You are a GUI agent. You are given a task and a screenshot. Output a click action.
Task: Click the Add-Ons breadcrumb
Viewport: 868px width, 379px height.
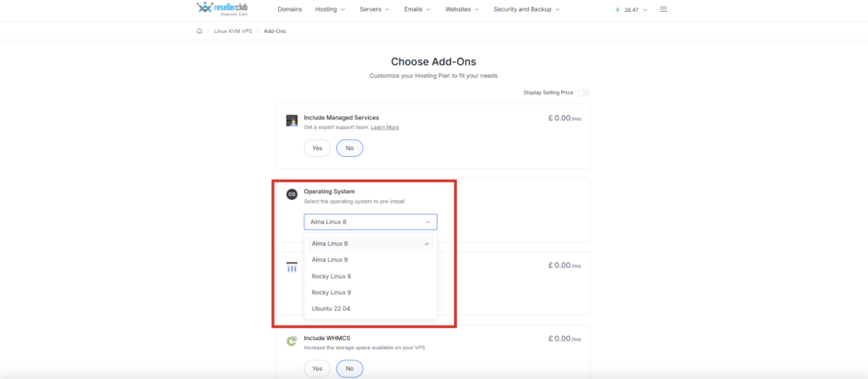pyautogui.click(x=275, y=31)
